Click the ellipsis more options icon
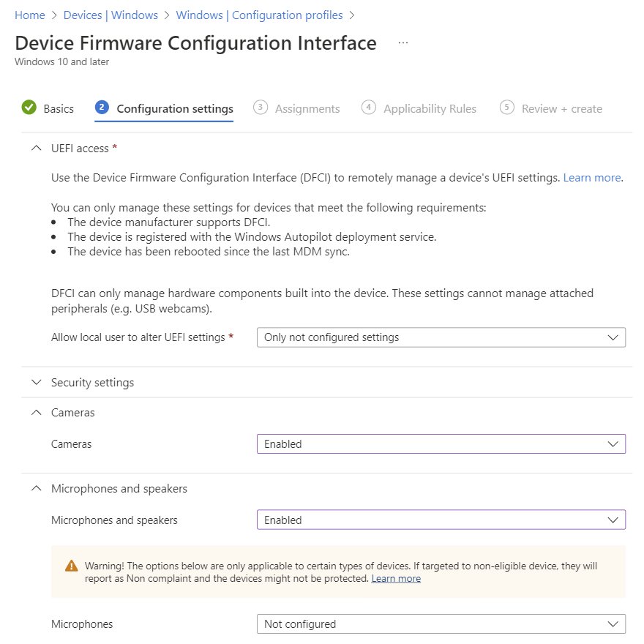The image size is (644, 644). [403, 43]
